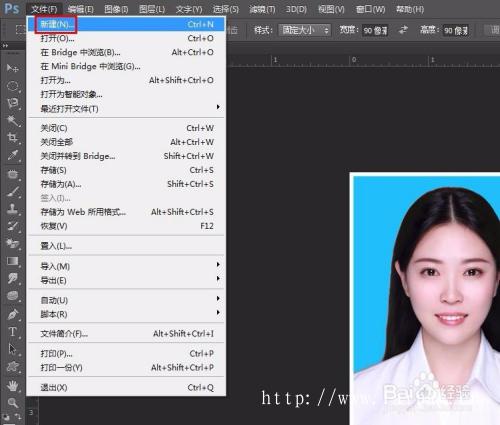The image size is (500, 425).
Task: Choose 新建(N)... from File menu
Action: pyautogui.click(x=126, y=24)
